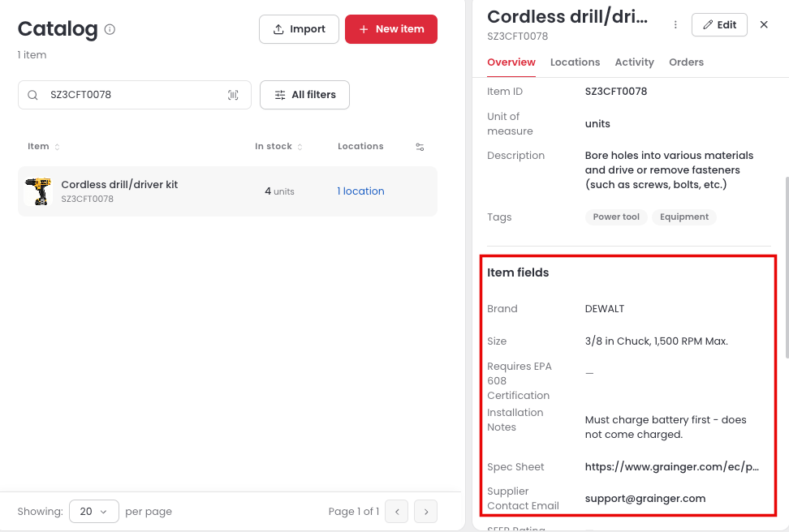
Task: Click the 'Must charge battery first' note
Action: click(666, 427)
